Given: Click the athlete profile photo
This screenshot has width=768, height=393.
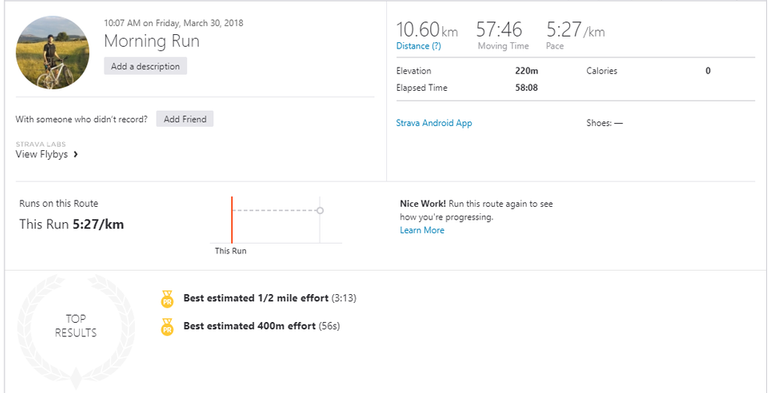Looking at the screenshot, I should [52, 52].
